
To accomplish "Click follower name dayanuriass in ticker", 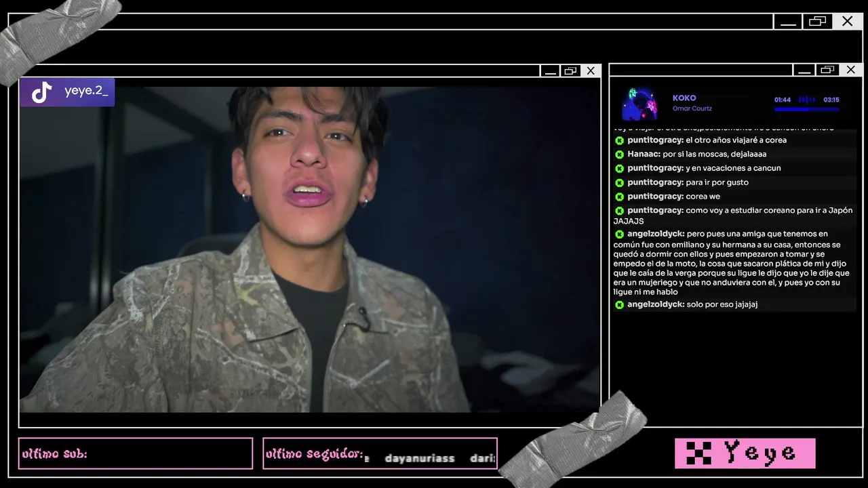I will pyautogui.click(x=420, y=459).
